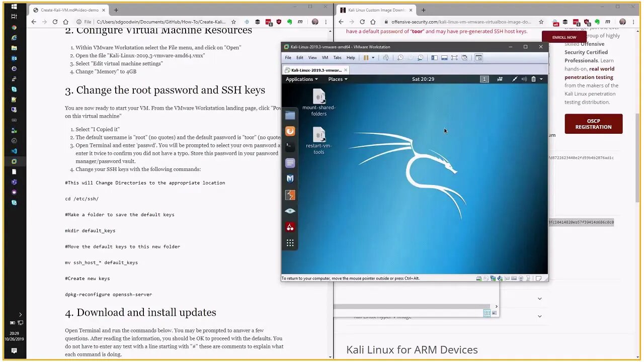
Task: Open the Help menu in VMware Workstation
Action: (351, 58)
